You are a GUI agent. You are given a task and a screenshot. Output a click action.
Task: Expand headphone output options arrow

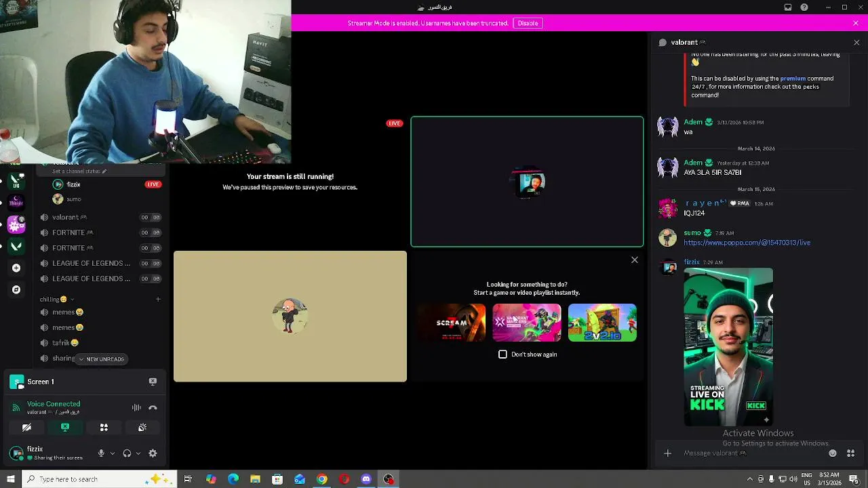[x=138, y=453]
